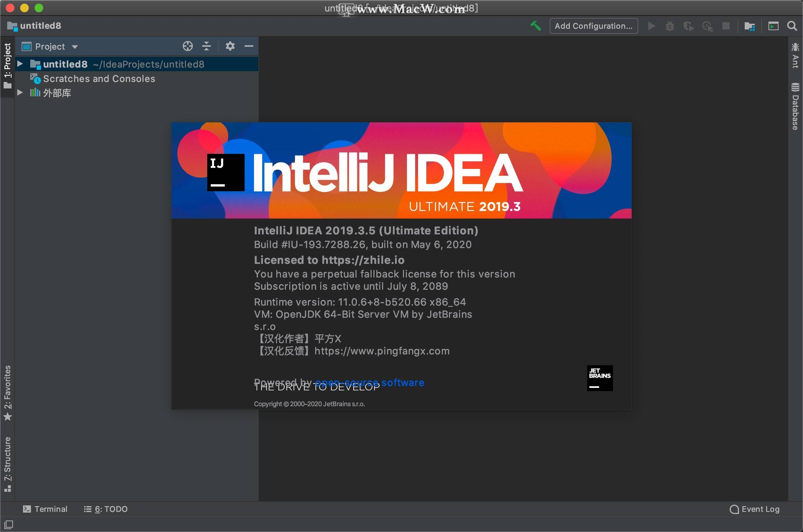
Task: Click the Event Log speech-bubble icon
Action: click(734, 509)
